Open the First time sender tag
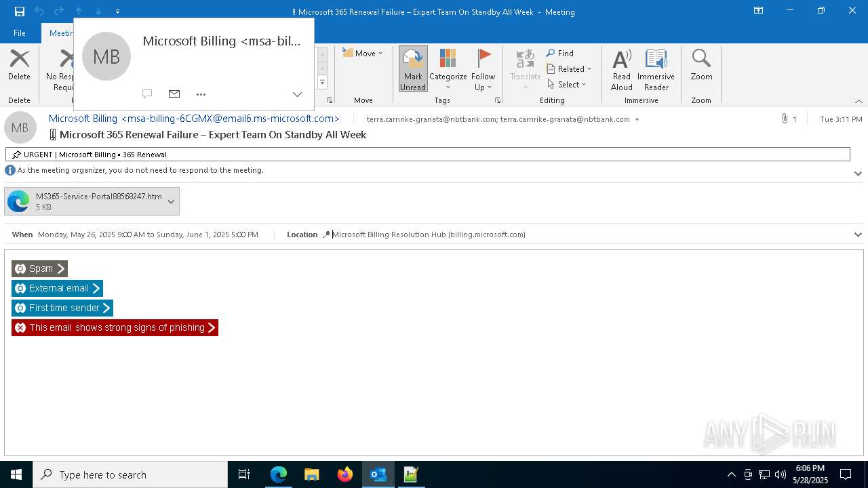The height and width of the screenshot is (488, 868). click(62, 308)
